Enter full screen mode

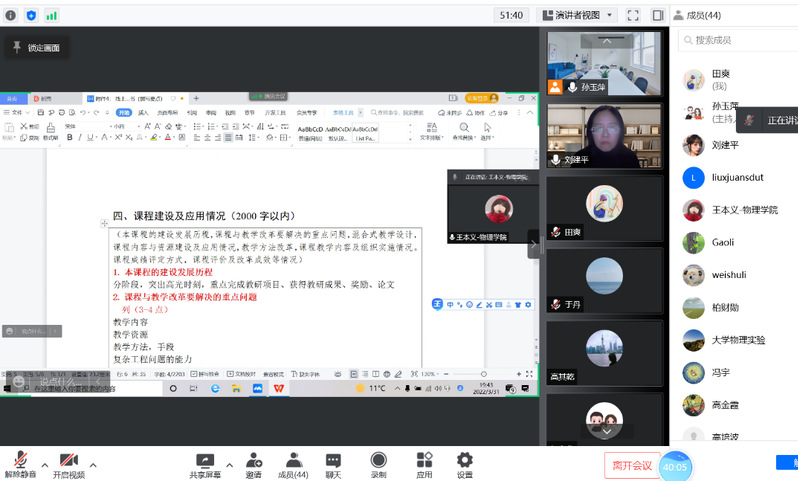click(633, 15)
